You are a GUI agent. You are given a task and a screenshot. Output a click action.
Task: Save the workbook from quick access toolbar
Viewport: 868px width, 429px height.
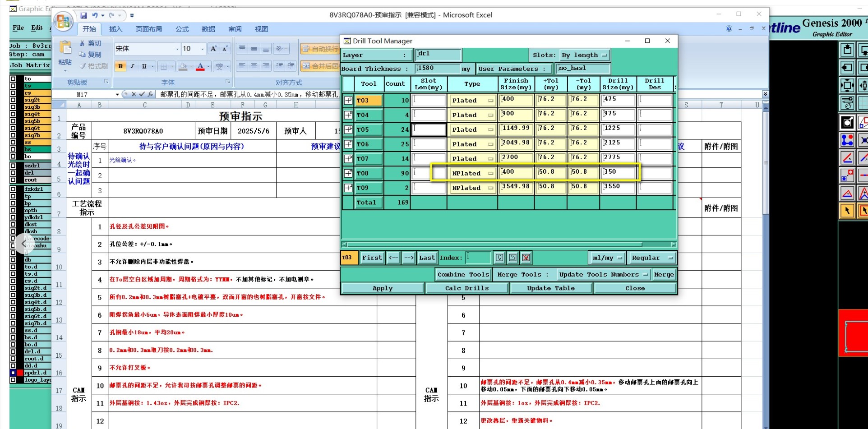pos(83,15)
